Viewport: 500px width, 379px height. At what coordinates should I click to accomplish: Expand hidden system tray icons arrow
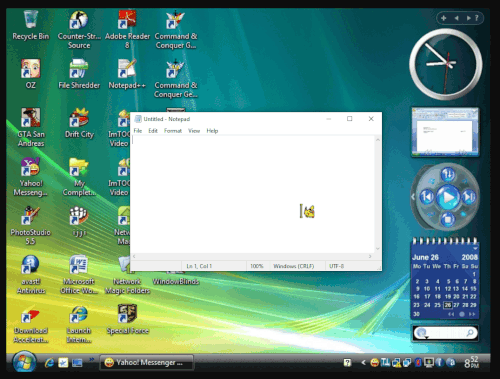tap(363, 363)
